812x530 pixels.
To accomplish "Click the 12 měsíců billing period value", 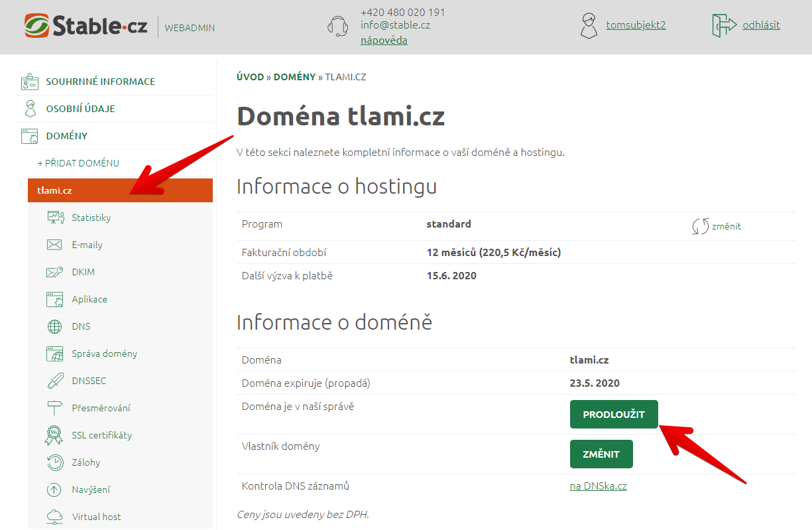I will pos(494,253).
